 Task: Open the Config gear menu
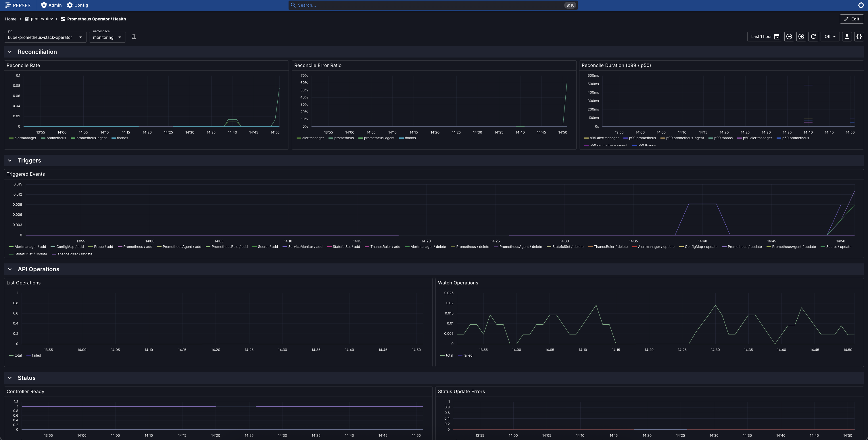78,5
